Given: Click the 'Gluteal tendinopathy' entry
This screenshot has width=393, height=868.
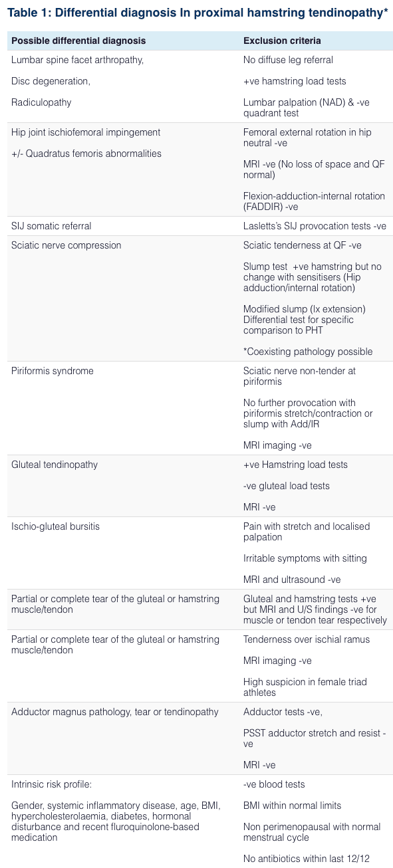Looking at the screenshot, I should pos(55,465).
